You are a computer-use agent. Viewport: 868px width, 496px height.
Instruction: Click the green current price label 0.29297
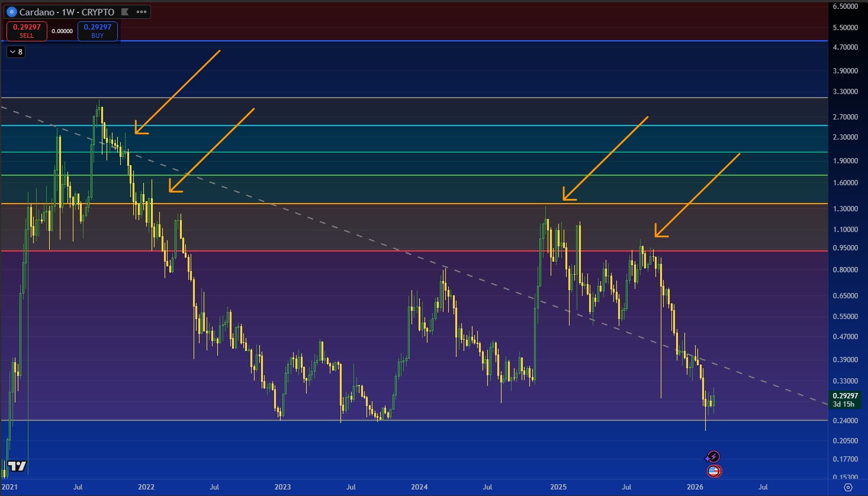(846, 395)
